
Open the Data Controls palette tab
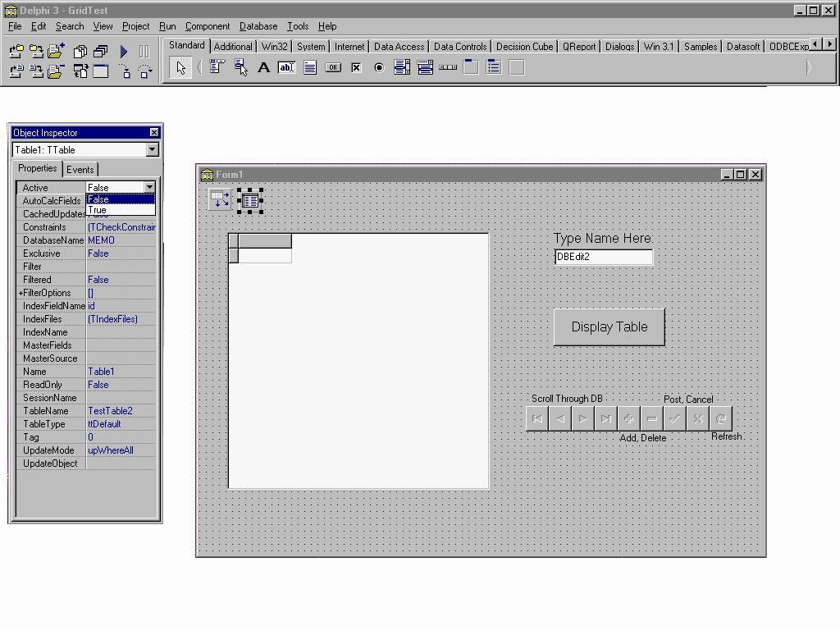(460, 47)
